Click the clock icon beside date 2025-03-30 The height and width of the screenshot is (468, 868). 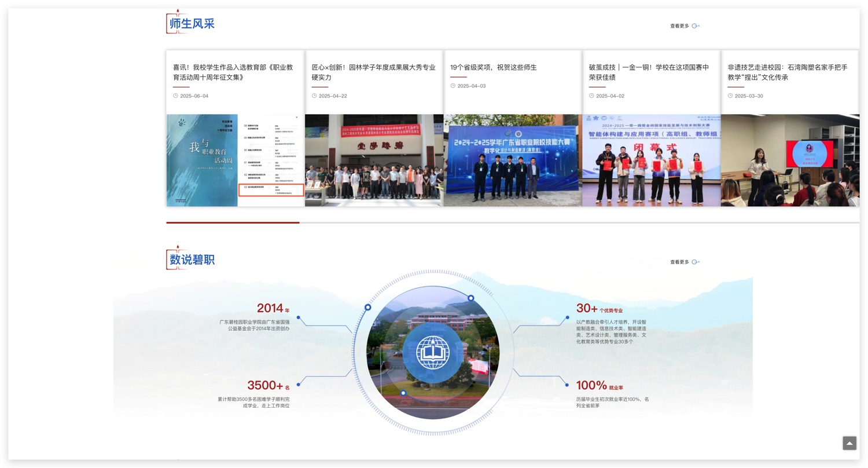pos(730,96)
